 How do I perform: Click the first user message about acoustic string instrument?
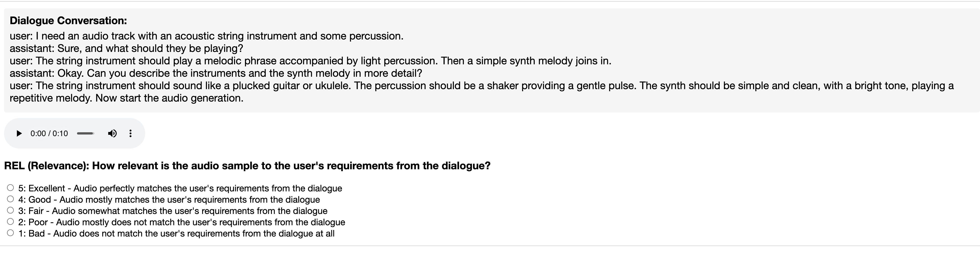(206, 36)
